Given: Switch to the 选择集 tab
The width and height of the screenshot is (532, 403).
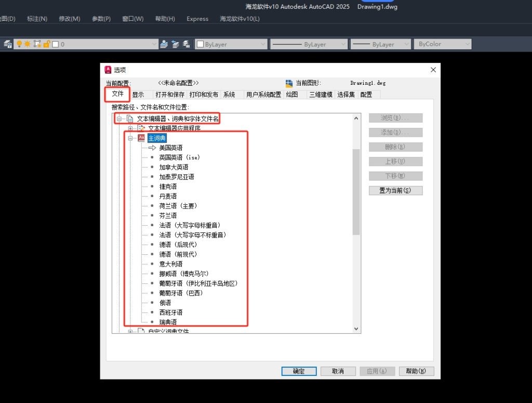Looking at the screenshot, I should coord(345,95).
